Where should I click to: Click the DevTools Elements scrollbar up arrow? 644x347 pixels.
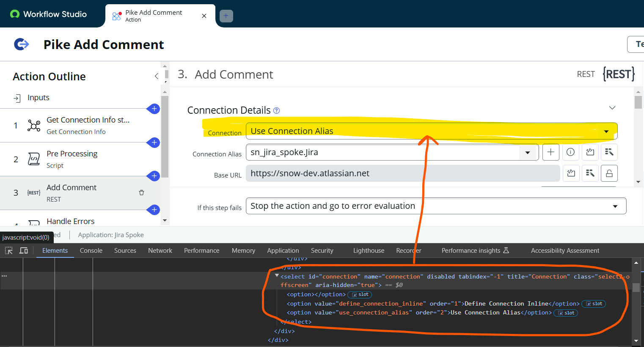tap(636, 262)
